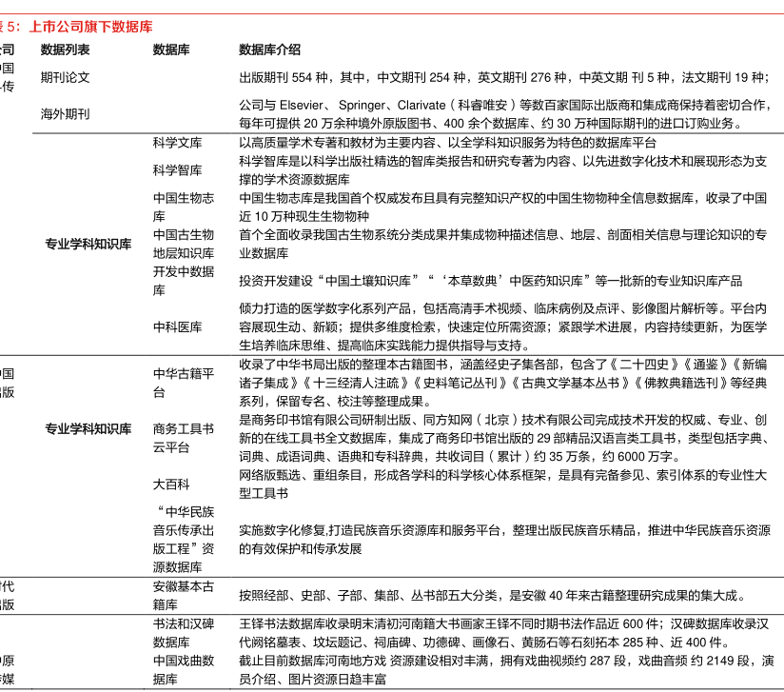Click the column header "数据库介绍"
Image resolution: width=784 pixels, height=692 pixels.
[269, 49]
